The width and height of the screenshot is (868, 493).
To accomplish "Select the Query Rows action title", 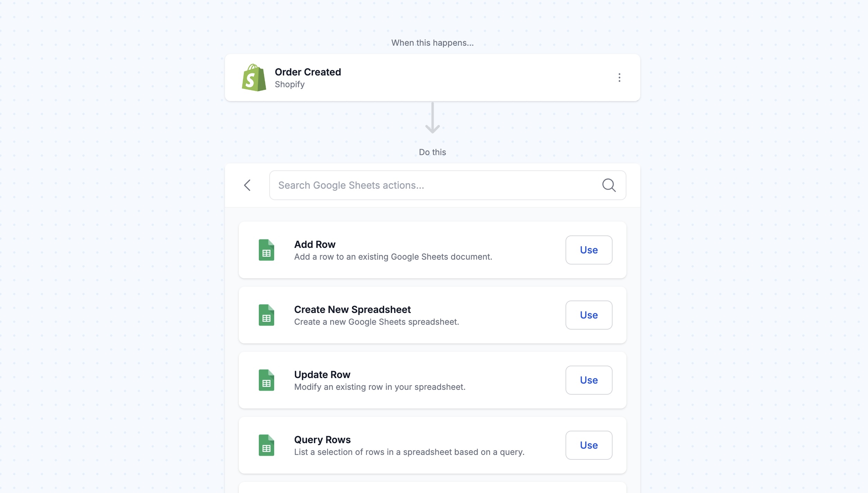I will (x=322, y=440).
